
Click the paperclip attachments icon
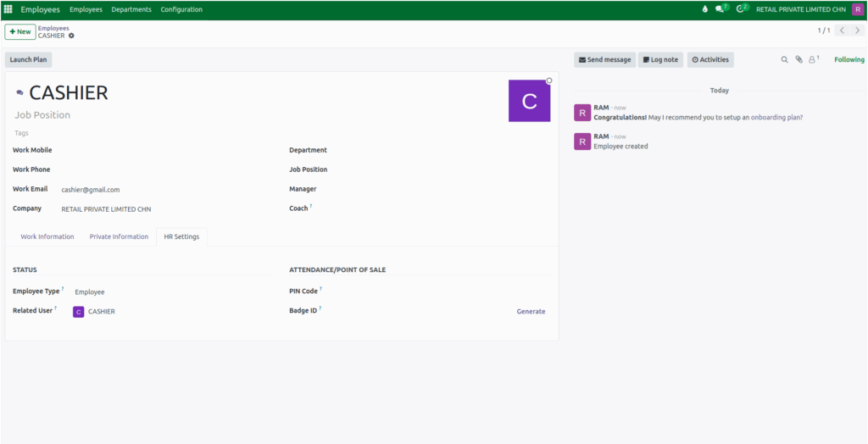click(798, 60)
